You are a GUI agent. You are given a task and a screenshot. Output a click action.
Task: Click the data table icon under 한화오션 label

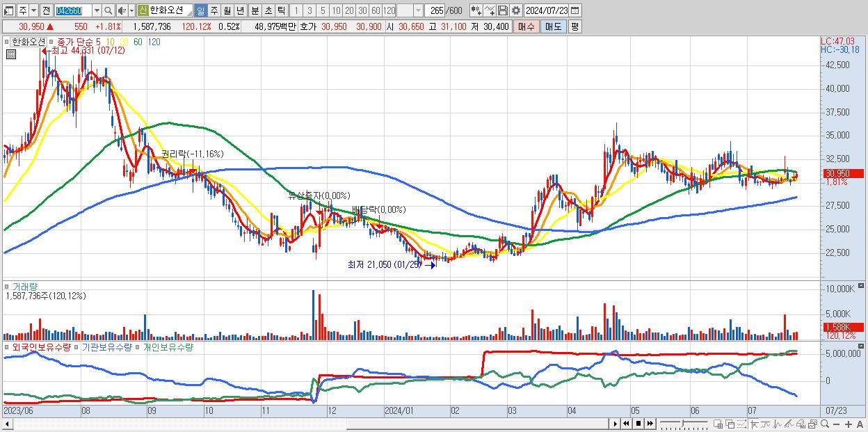coord(10,54)
